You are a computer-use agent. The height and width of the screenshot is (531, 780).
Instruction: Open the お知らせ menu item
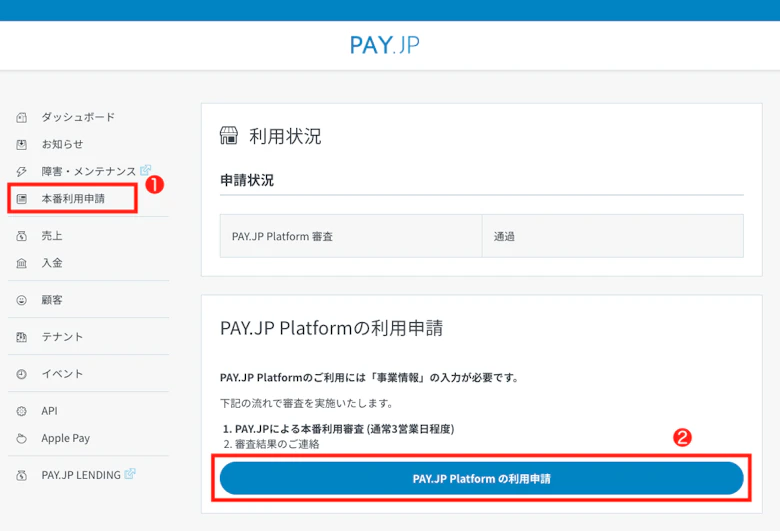coord(62,144)
